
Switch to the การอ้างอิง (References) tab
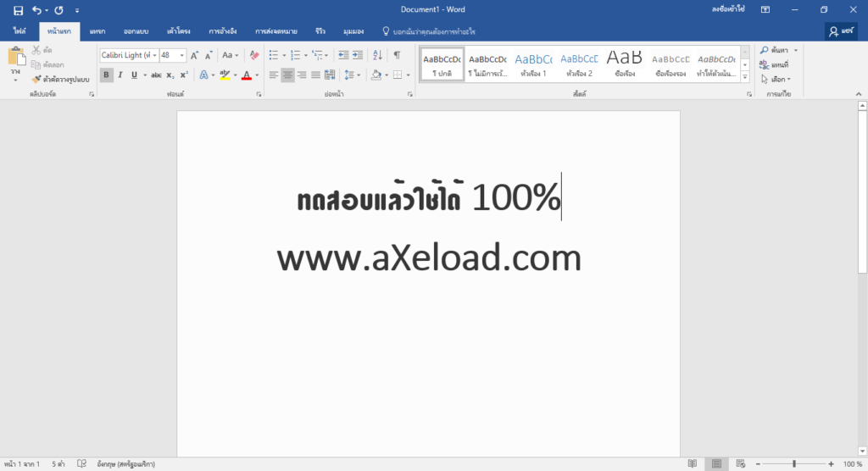click(223, 31)
